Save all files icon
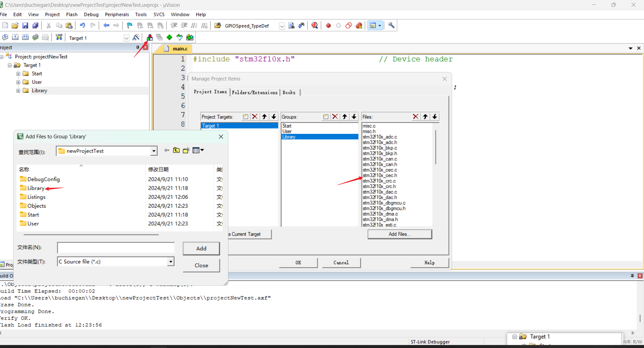The height and width of the screenshot is (348, 644). click(x=35, y=25)
